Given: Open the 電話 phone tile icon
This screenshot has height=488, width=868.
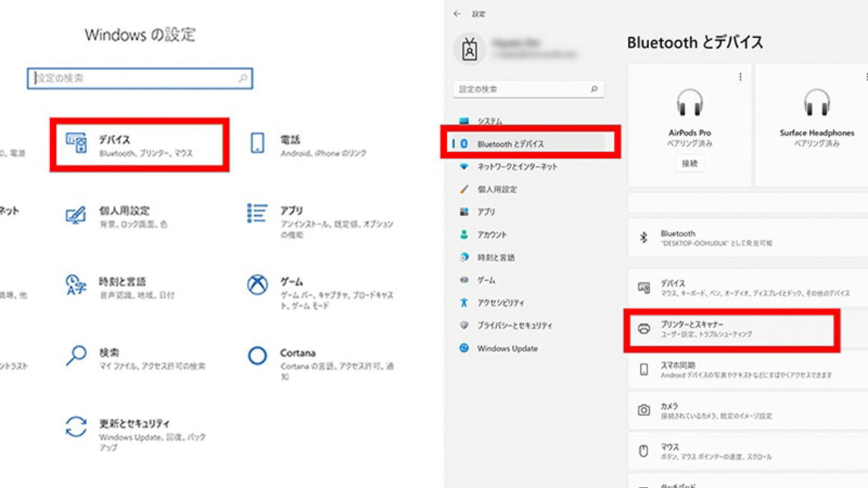Looking at the screenshot, I should [x=258, y=143].
